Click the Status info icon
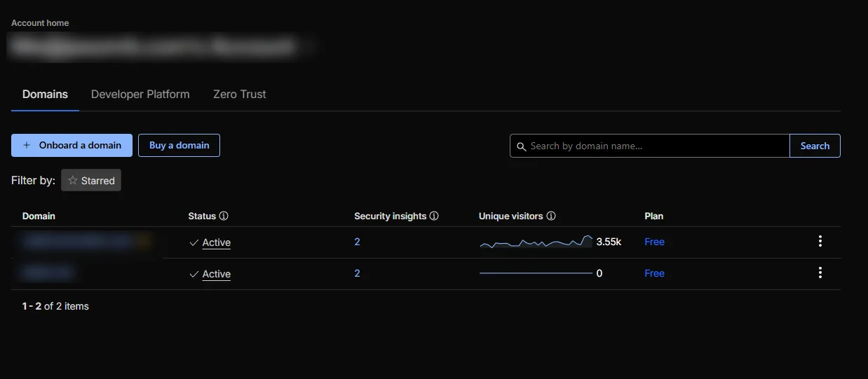868x379 pixels. (x=224, y=216)
